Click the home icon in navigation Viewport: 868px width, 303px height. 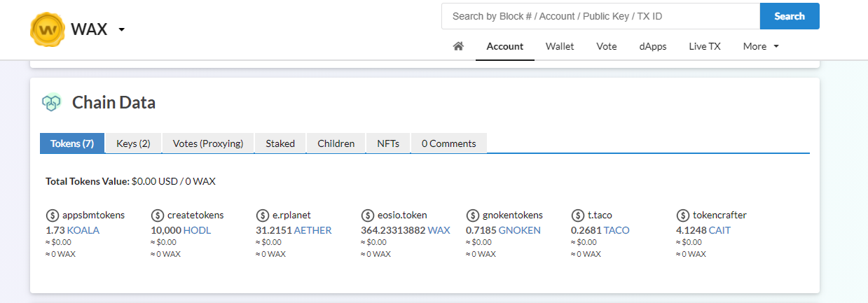pyautogui.click(x=458, y=46)
